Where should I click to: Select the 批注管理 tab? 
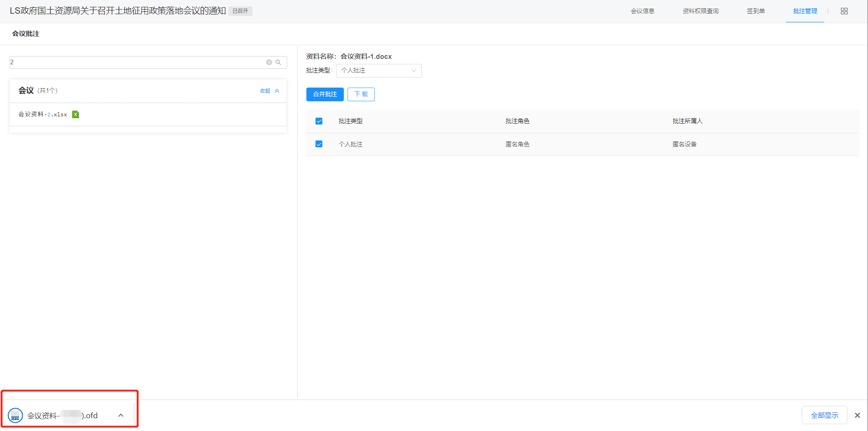805,11
